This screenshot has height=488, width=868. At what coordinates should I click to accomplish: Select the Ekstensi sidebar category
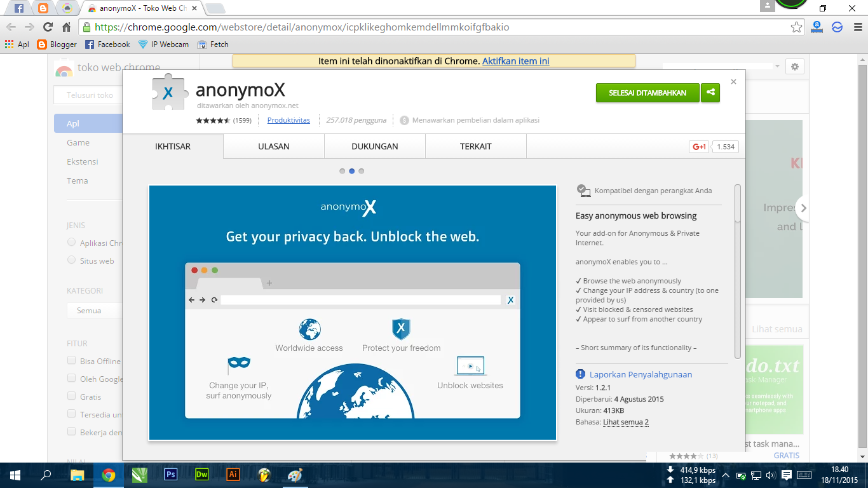[83, 161]
